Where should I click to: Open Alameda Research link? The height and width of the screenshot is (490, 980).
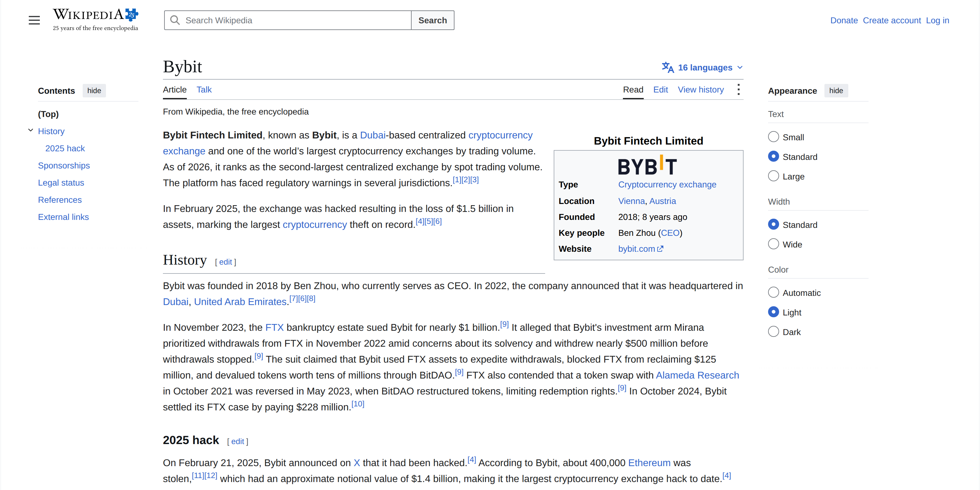(697, 375)
